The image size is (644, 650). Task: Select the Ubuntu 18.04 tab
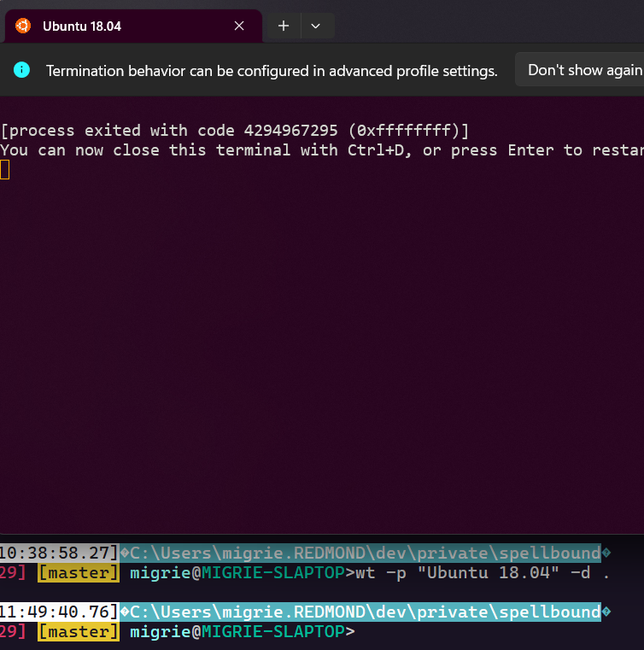tap(133, 26)
